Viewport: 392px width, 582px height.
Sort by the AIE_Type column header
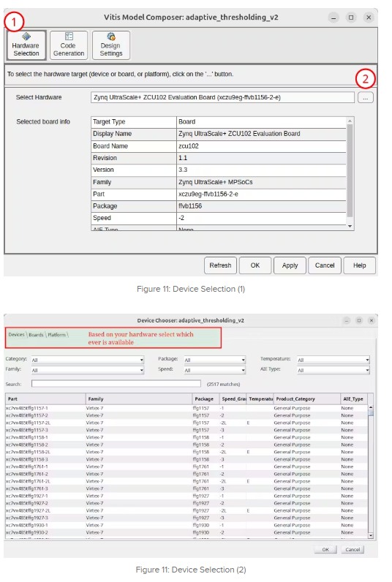tap(354, 399)
